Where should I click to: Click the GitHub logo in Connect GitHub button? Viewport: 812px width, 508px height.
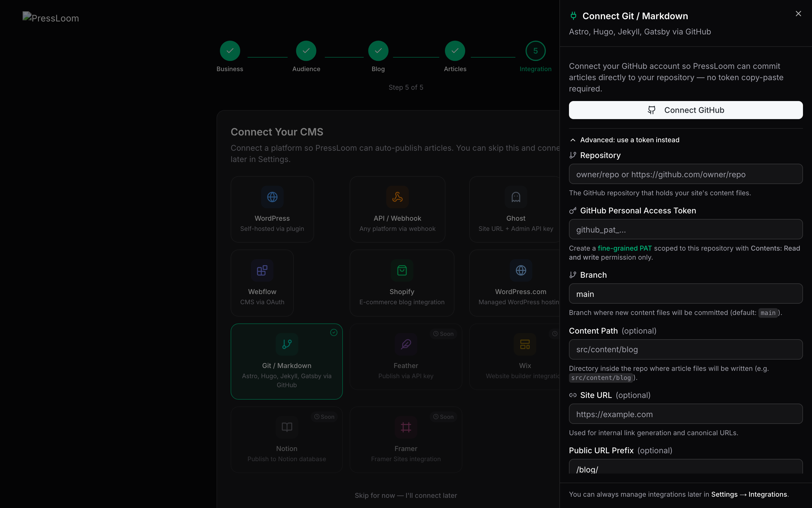[x=651, y=110]
